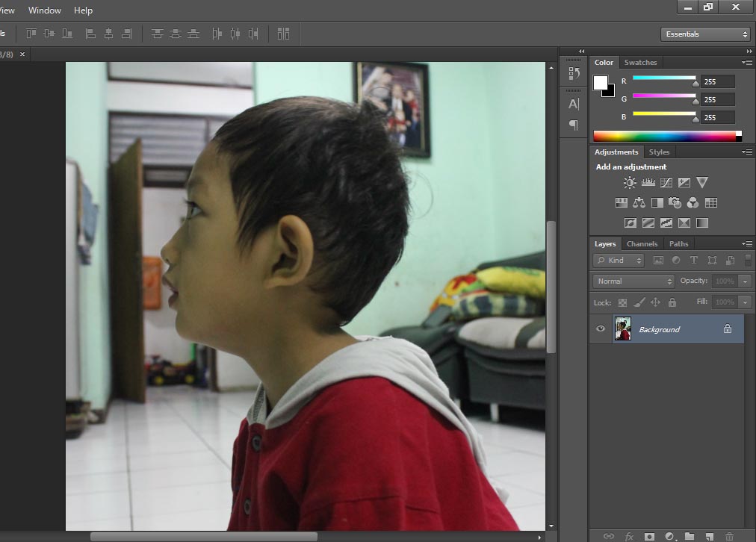Link layers using the chain icon
This screenshot has height=542, width=756.
[609, 536]
